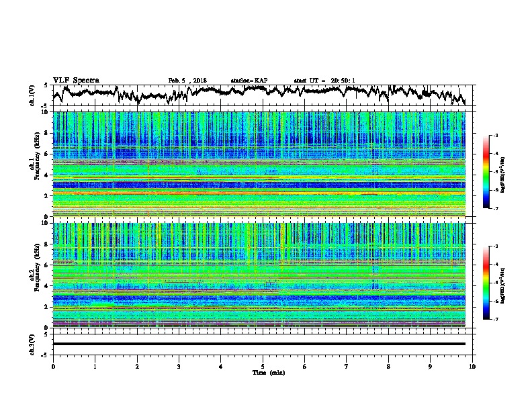Click time axis tick label "1"
Image resolution: width=532 pixels, height=411 pixels.
point(95,367)
